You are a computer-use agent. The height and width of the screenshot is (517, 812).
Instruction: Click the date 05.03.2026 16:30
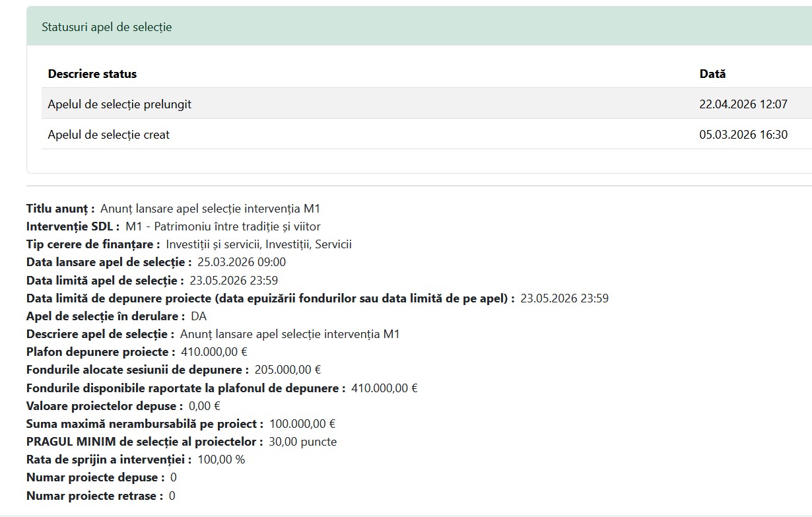pos(743,135)
